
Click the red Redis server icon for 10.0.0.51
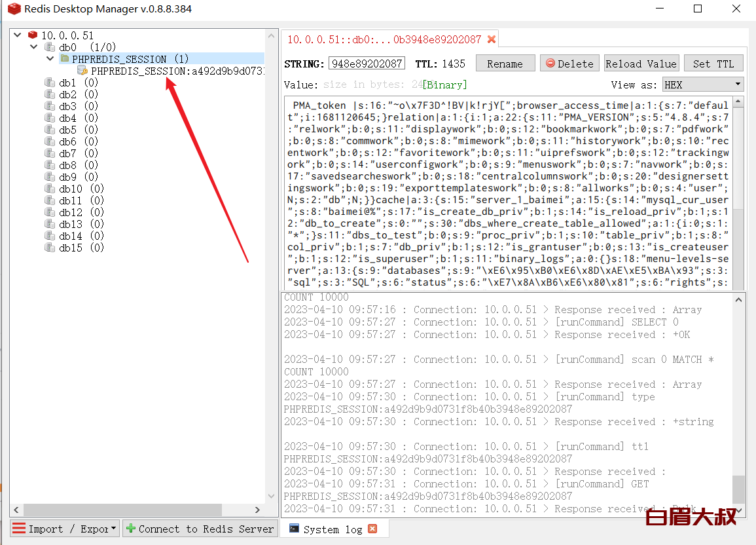(x=33, y=35)
